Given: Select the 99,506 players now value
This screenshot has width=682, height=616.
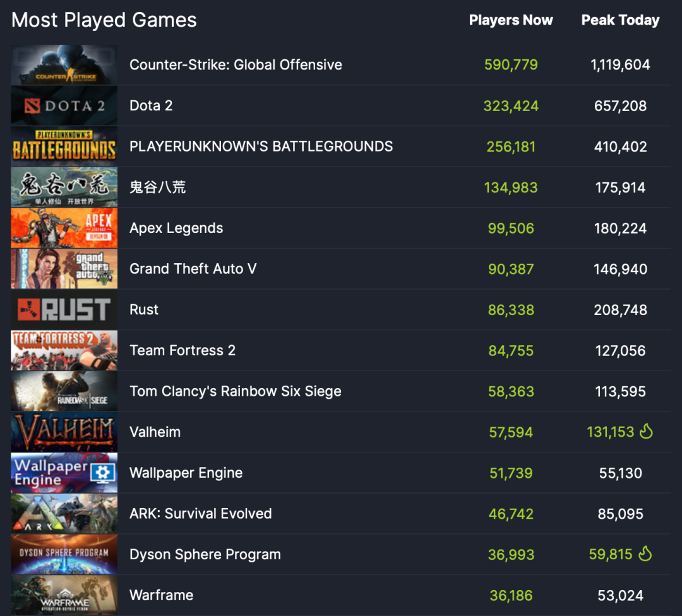Looking at the screenshot, I should click(x=511, y=228).
